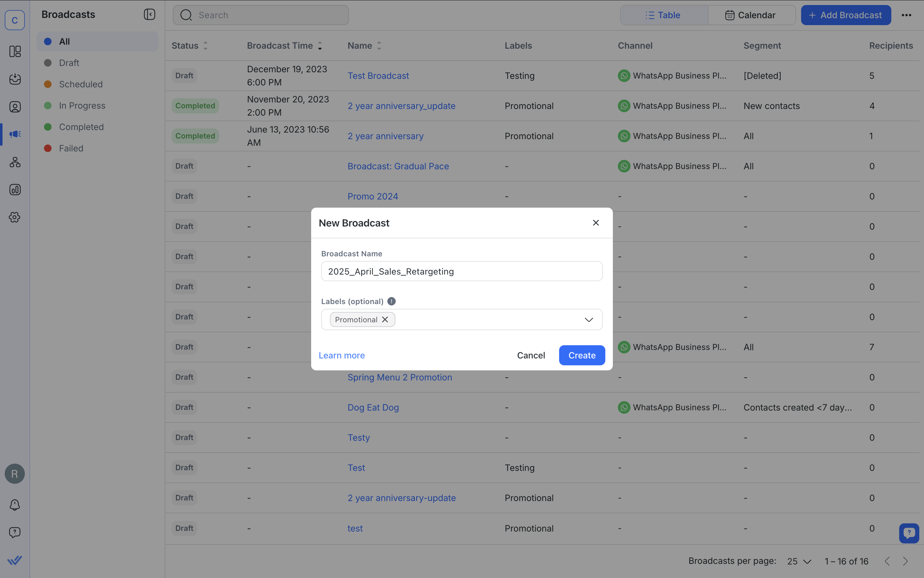
Task: Expand the Labels dropdown arrow
Action: coord(589,319)
